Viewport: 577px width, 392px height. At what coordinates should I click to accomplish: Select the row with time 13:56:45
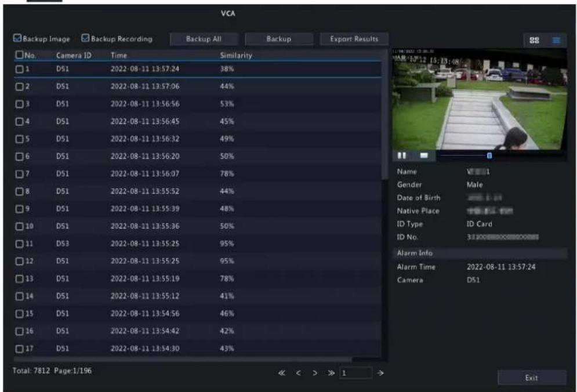tap(198, 121)
